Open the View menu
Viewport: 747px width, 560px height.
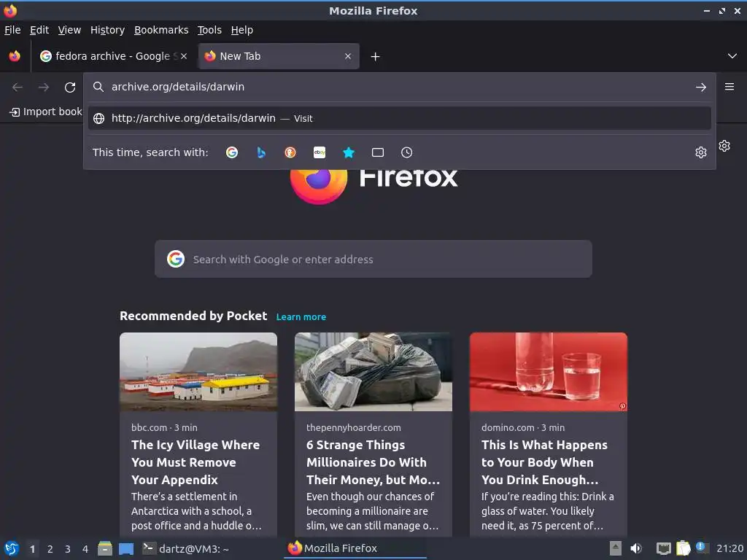[69, 30]
